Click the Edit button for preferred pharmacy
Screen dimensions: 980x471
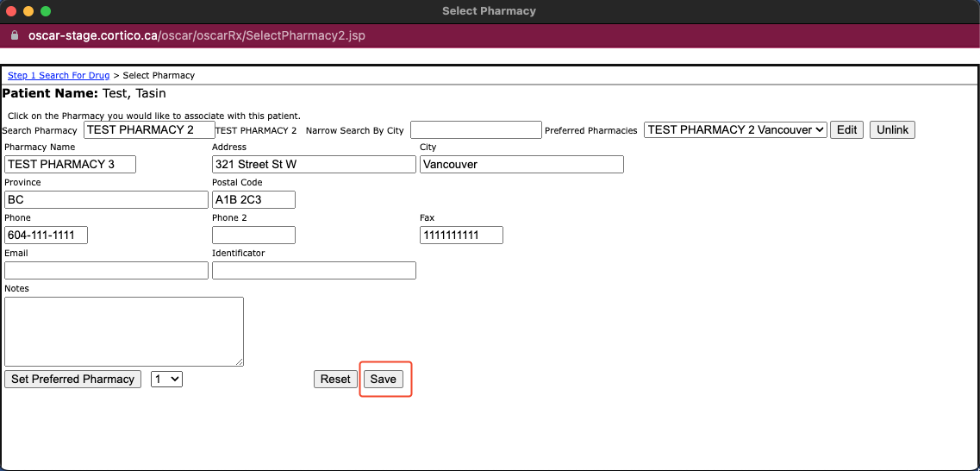coord(847,129)
